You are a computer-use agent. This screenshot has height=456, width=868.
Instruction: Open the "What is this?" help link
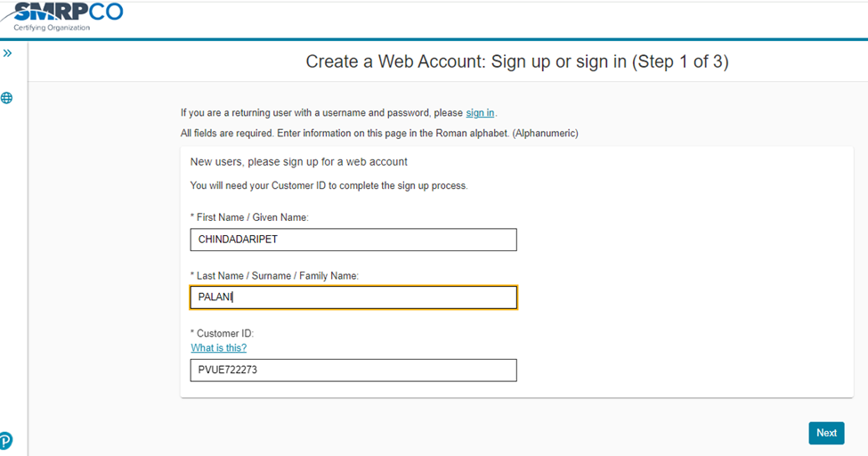click(218, 348)
